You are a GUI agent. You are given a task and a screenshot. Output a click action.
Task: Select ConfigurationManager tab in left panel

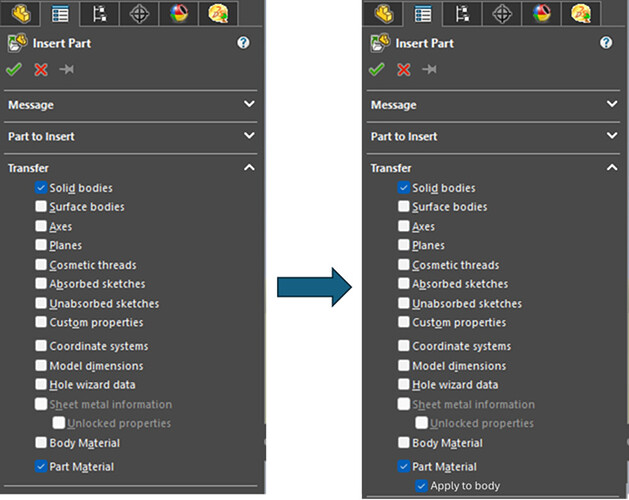99,14
